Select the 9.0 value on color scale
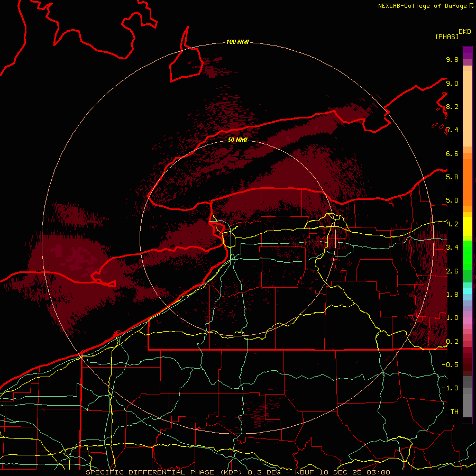This screenshot has width=476, height=476. [452, 84]
